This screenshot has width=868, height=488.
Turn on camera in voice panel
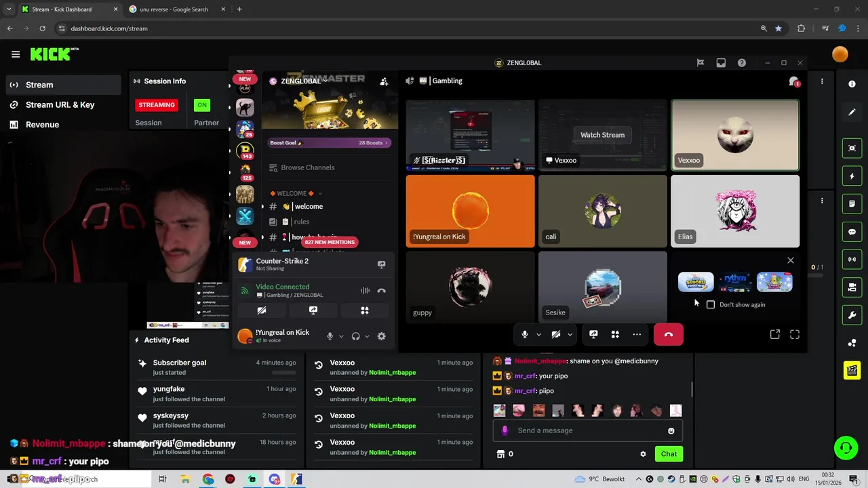pos(262,310)
